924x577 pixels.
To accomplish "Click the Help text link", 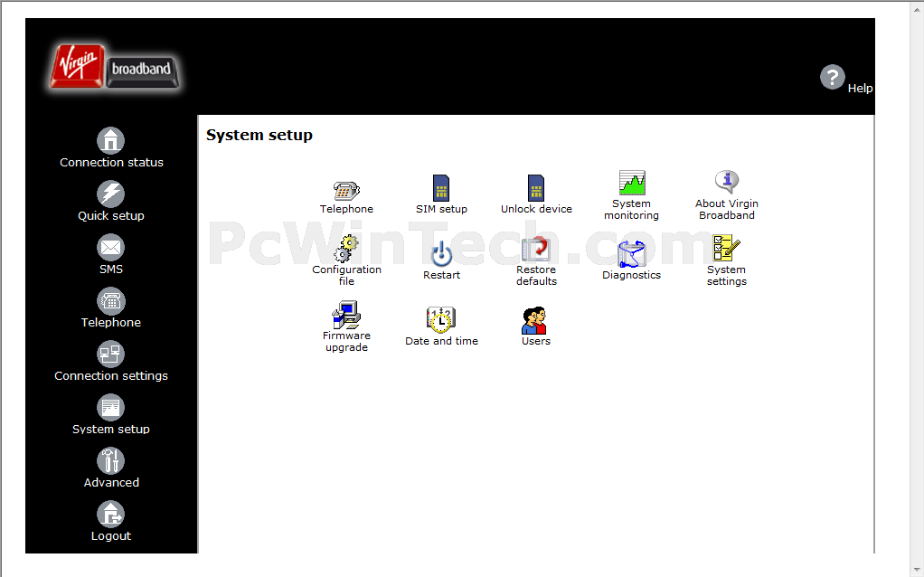I will [x=861, y=89].
